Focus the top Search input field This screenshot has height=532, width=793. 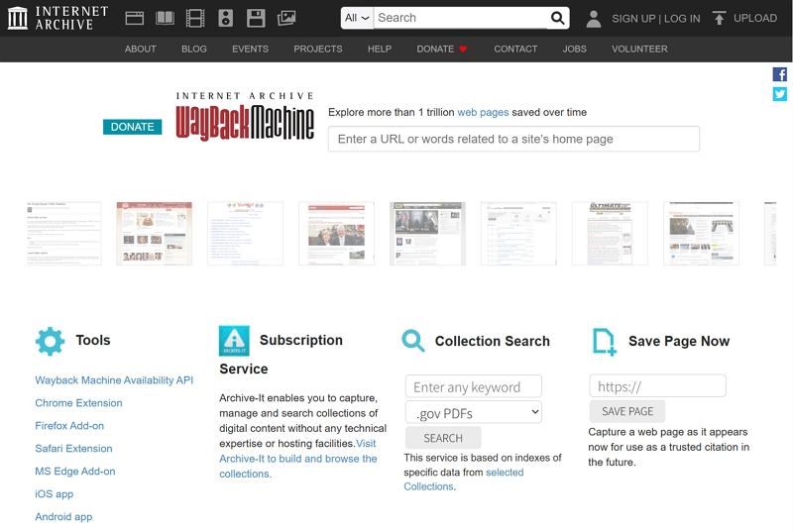coord(460,18)
